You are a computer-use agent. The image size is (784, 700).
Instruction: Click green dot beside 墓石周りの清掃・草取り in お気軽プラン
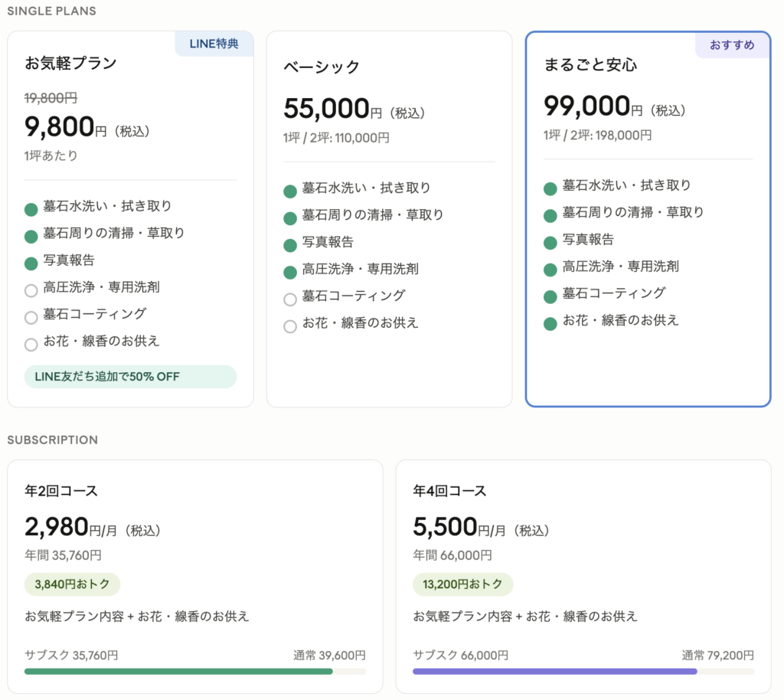[x=31, y=237]
